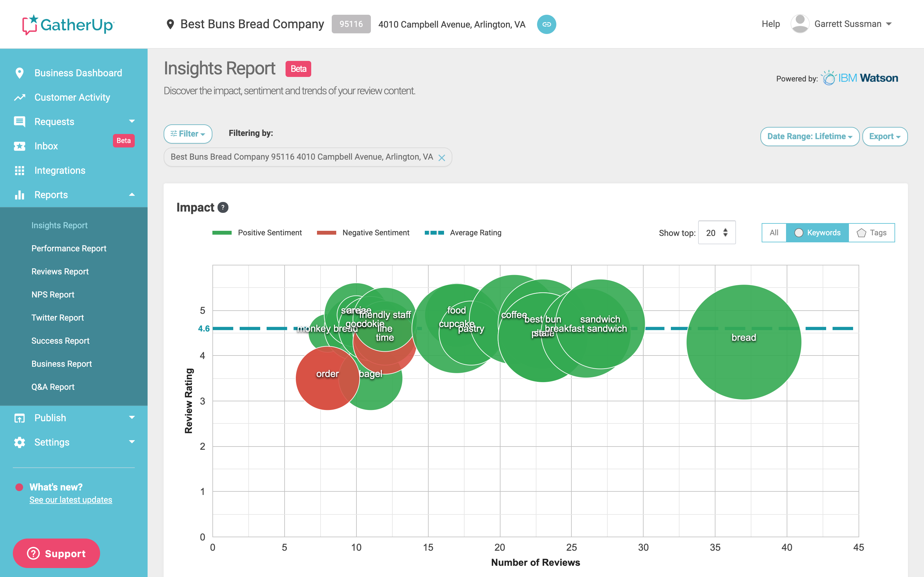Toggle the Positive Sentiment legend item

pyautogui.click(x=257, y=233)
